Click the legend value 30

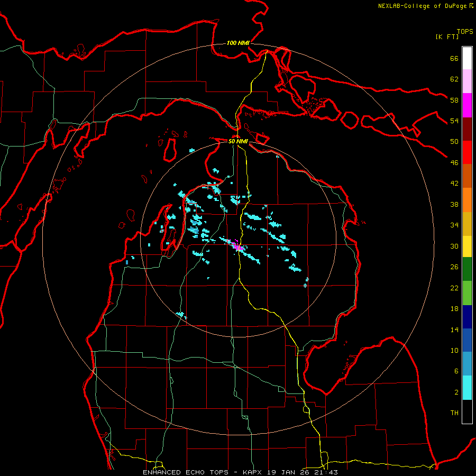454,246
